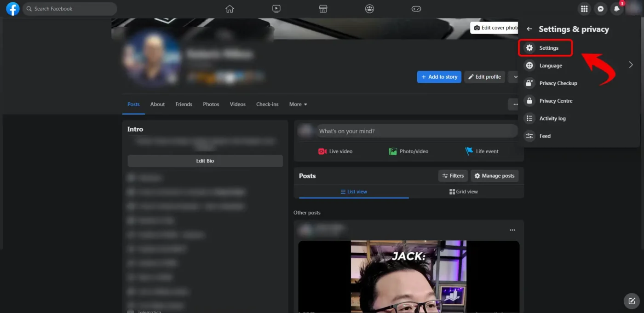Viewport: 644px width, 313px height.
Task: Switch to the Grid view tab
Action: (464, 191)
